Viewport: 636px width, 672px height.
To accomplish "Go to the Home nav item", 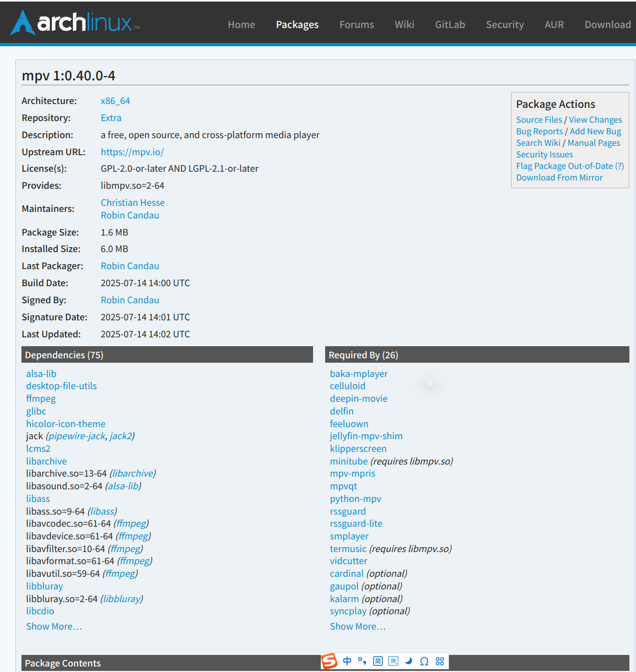I will tap(242, 25).
